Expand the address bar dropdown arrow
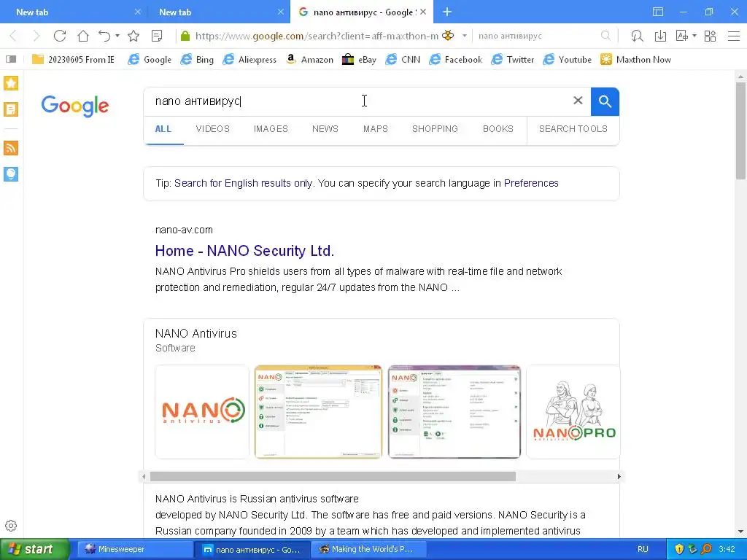This screenshot has width=747, height=560. point(465,36)
